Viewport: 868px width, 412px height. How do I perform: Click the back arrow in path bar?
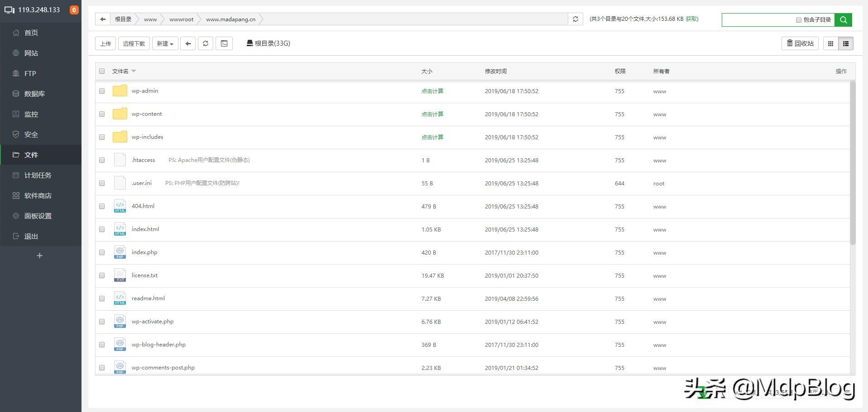[103, 19]
